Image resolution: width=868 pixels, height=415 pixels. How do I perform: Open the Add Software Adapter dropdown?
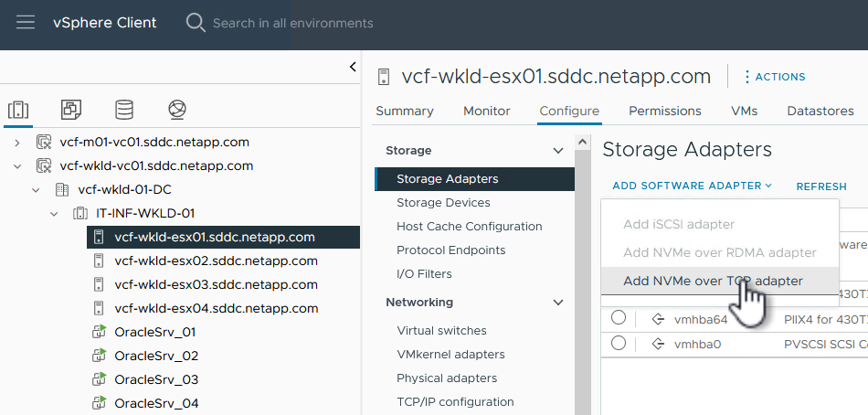(x=692, y=186)
